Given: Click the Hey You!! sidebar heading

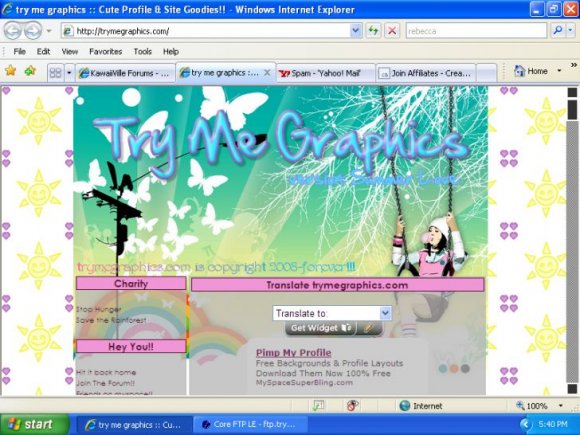Looking at the screenshot, I should [131, 347].
